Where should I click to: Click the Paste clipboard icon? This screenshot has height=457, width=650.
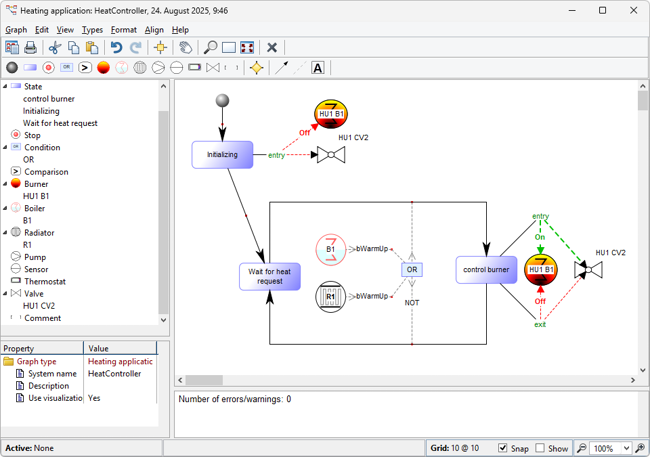click(92, 47)
